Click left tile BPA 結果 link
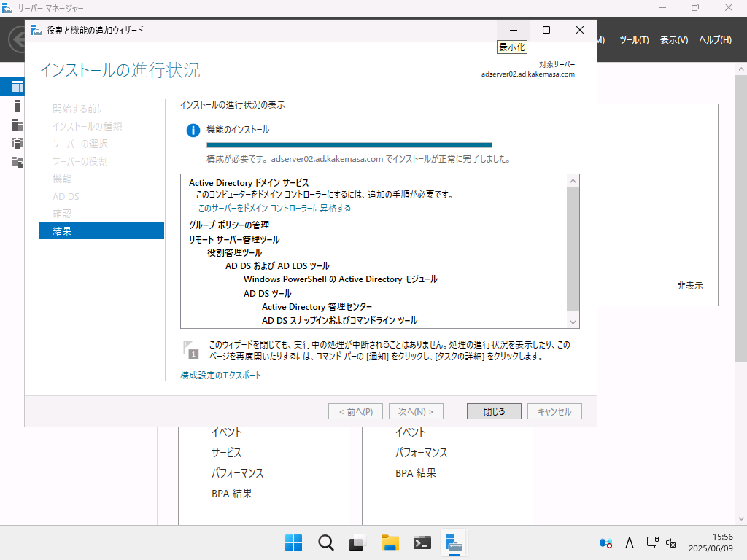The height and width of the screenshot is (560, 747). [232, 494]
